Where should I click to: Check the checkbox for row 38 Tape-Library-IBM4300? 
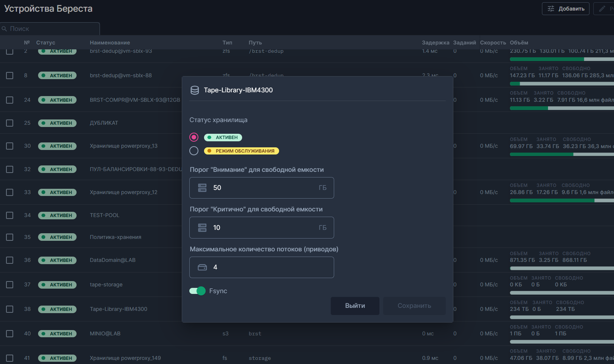point(10,309)
